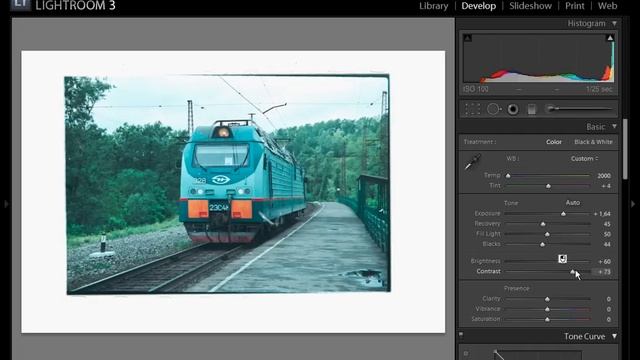This screenshot has height=360, width=640.
Task: Click the train photo in the preview area
Action: point(227,184)
